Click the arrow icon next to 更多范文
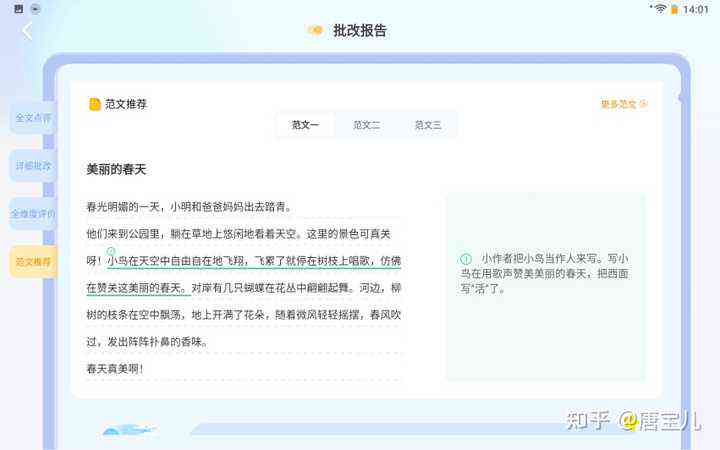 point(643,104)
